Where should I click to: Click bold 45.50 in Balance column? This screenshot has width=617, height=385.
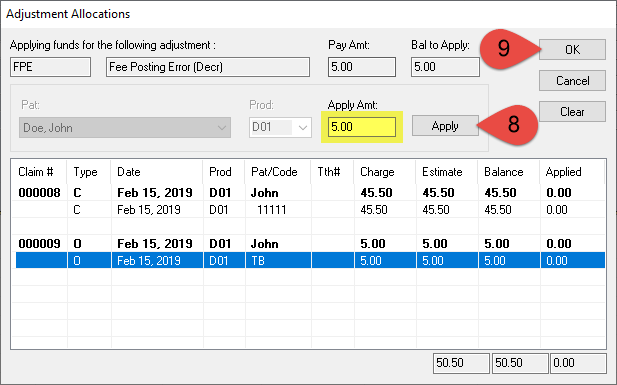(501, 193)
